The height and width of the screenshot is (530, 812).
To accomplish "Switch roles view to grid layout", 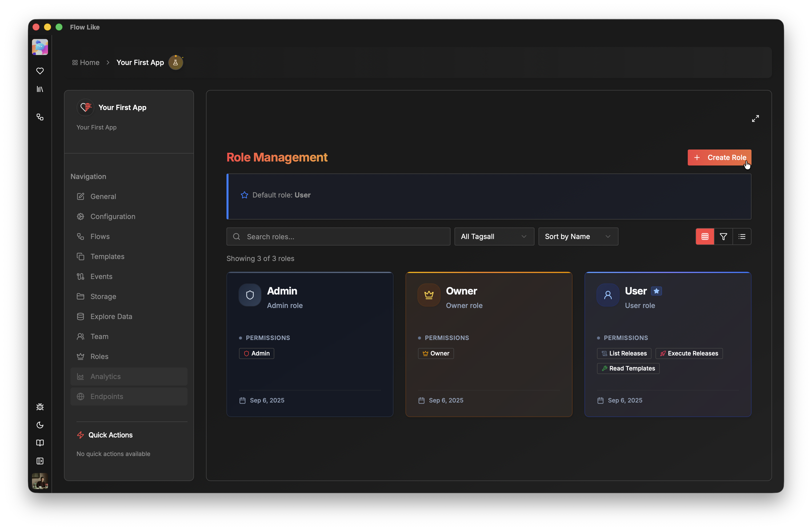I will coord(705,236).
